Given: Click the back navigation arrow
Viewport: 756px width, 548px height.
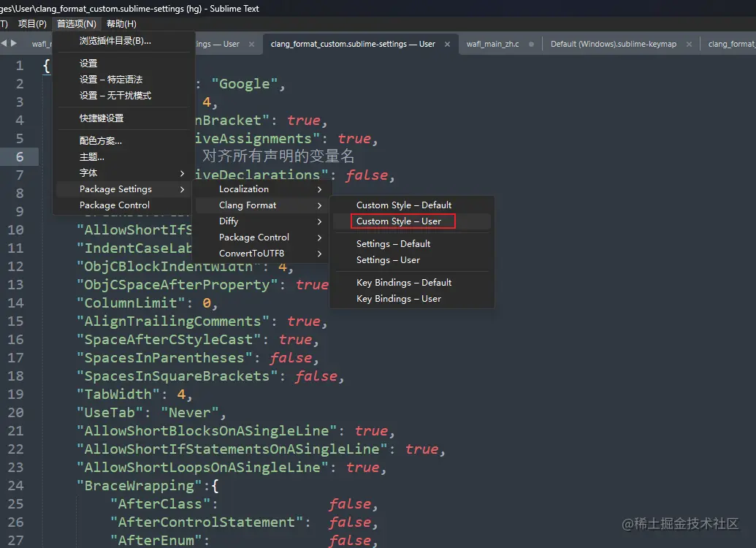Looking at the screenshot, I should pos(5,43).
